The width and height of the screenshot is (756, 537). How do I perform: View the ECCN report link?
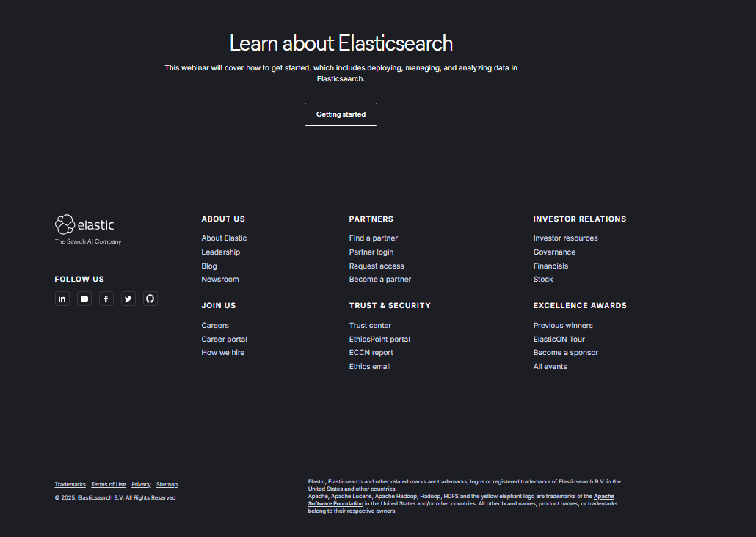coord(371,352)
